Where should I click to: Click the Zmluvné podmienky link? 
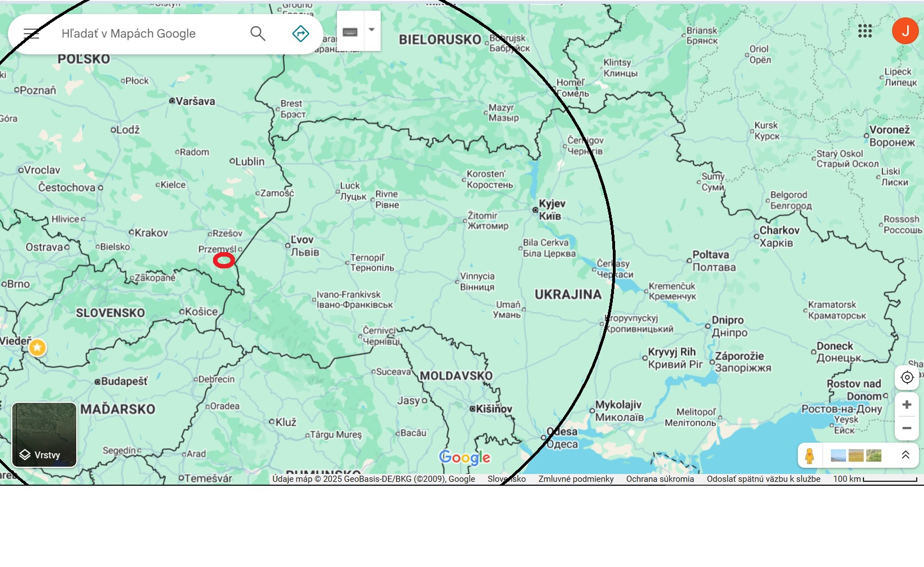576,479
